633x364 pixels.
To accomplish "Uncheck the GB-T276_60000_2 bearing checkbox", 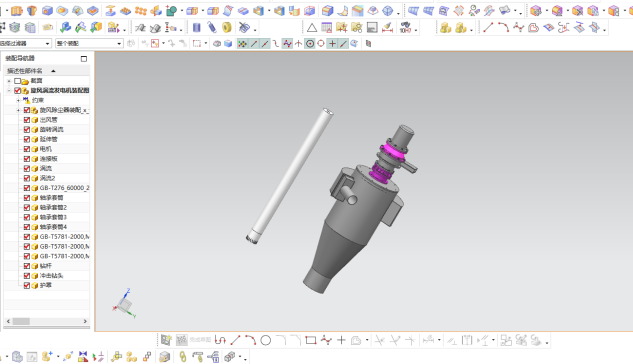I will 27,188.
